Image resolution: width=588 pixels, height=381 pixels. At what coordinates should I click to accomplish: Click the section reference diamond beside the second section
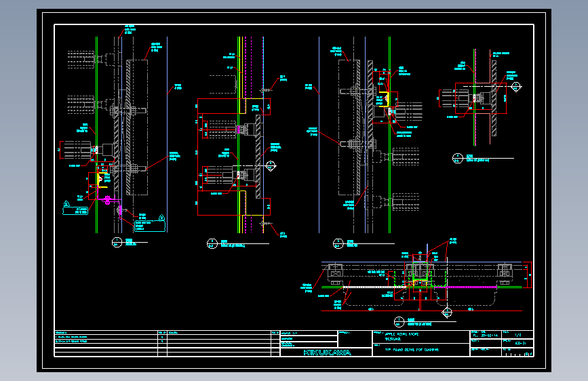pos(271,165)
